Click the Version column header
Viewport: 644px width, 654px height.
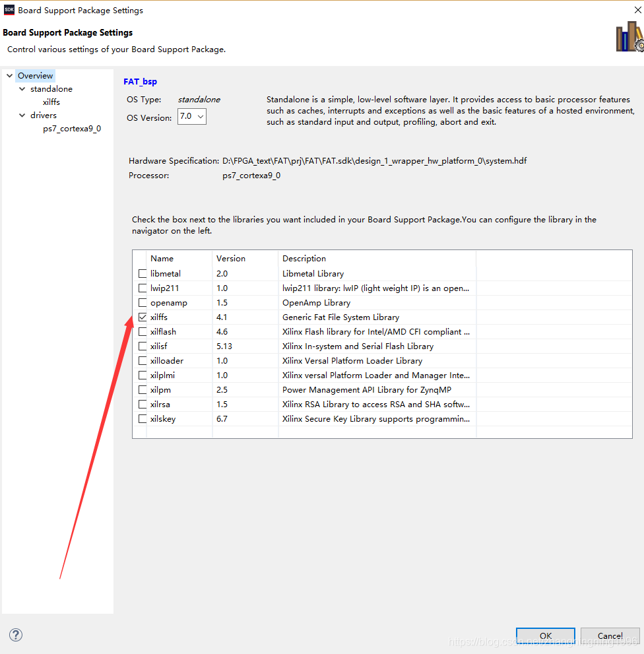pos(245,258)
